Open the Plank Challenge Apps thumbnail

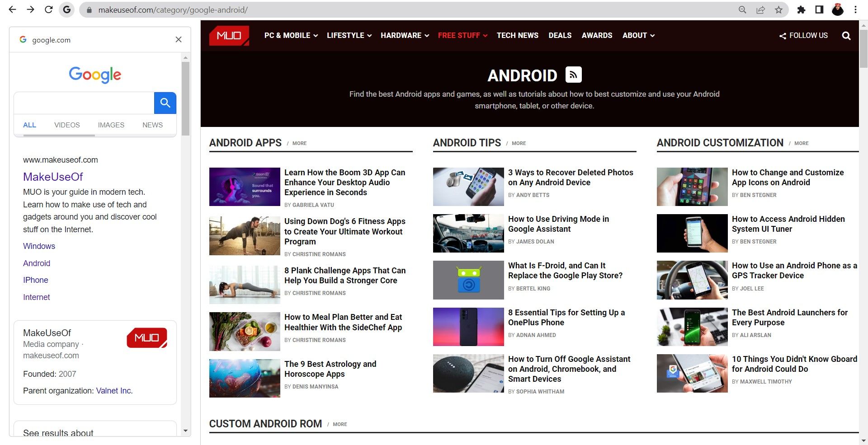coord(245,285)
